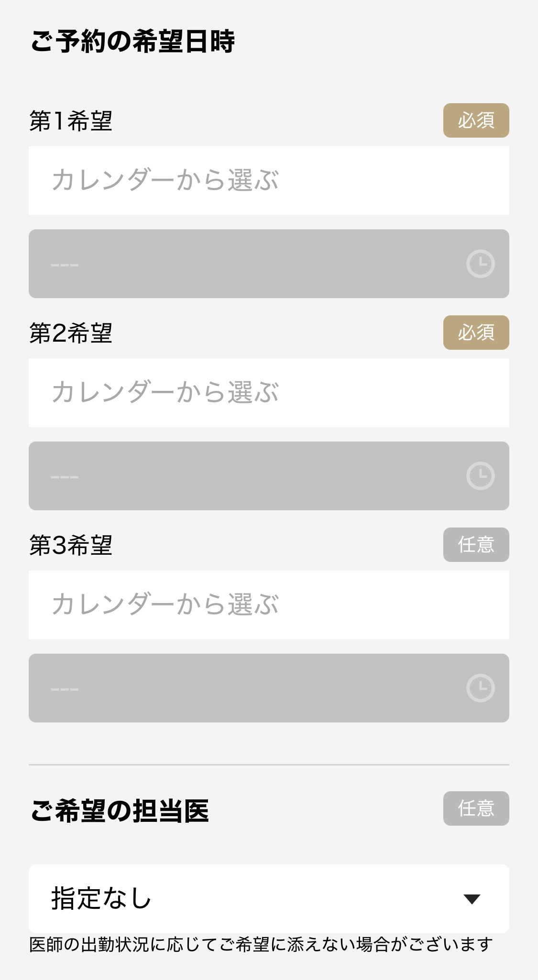538x980 pixels.
Task: Click the ご予約の希望日時 heading
Action: click(x=132, y=41)
